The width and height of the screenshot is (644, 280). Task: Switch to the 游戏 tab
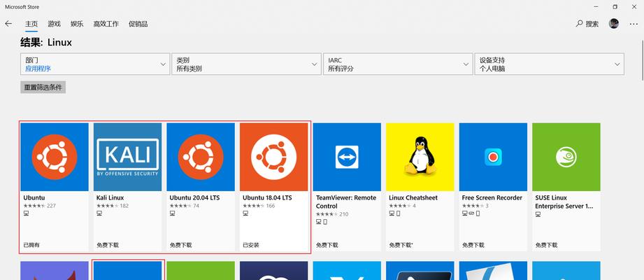click(x=55, y=24)
